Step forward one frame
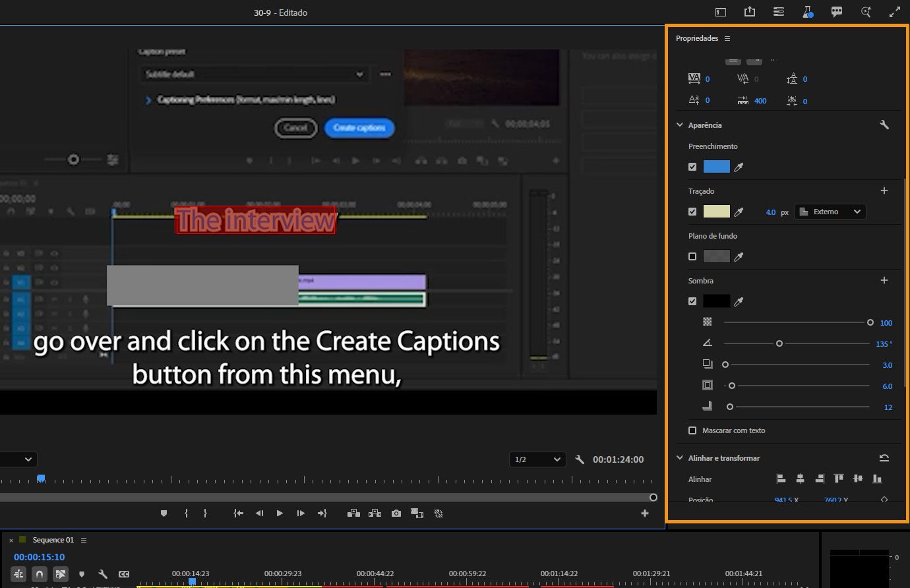Image resolution: width=910 pixels, height=588 pixels. click(301, 514)
